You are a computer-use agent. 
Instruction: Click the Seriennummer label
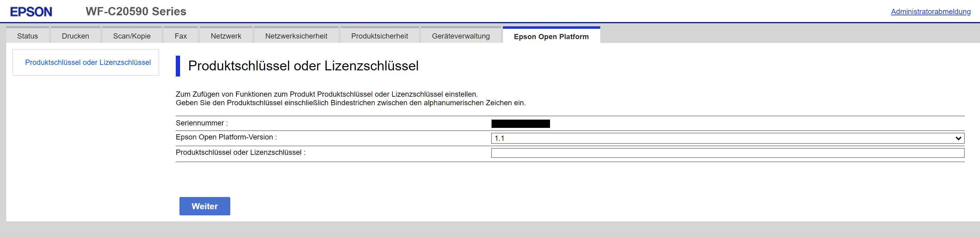pyautogui.click(x=202, y=123)
